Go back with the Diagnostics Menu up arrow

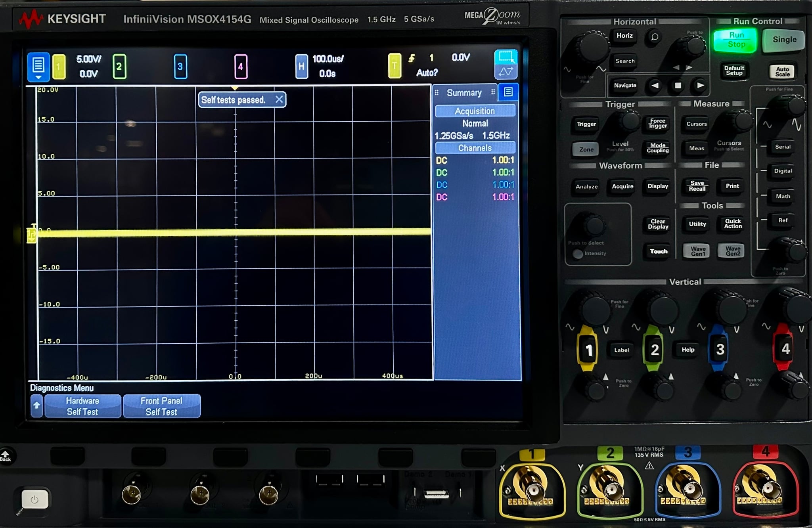point(36,406)
